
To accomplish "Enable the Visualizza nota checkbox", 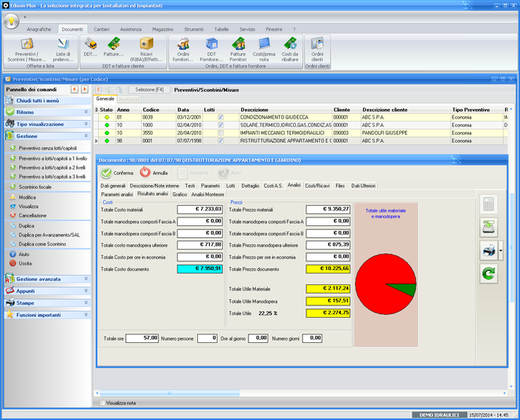I will [x=101, y=403].
